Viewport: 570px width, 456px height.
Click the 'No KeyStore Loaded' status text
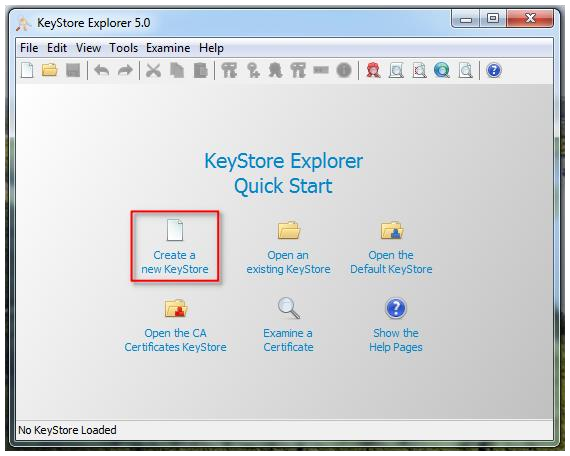pos(67,430)
